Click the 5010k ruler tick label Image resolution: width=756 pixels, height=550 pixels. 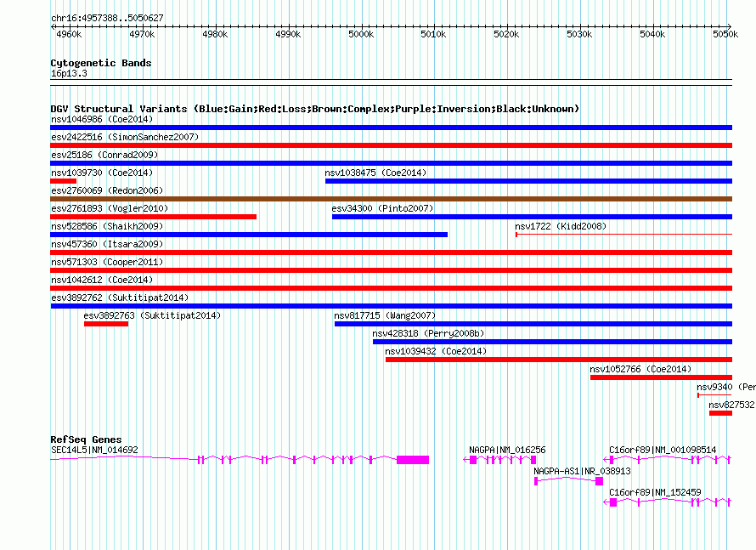pyautogui.click(x=433, y=34)
